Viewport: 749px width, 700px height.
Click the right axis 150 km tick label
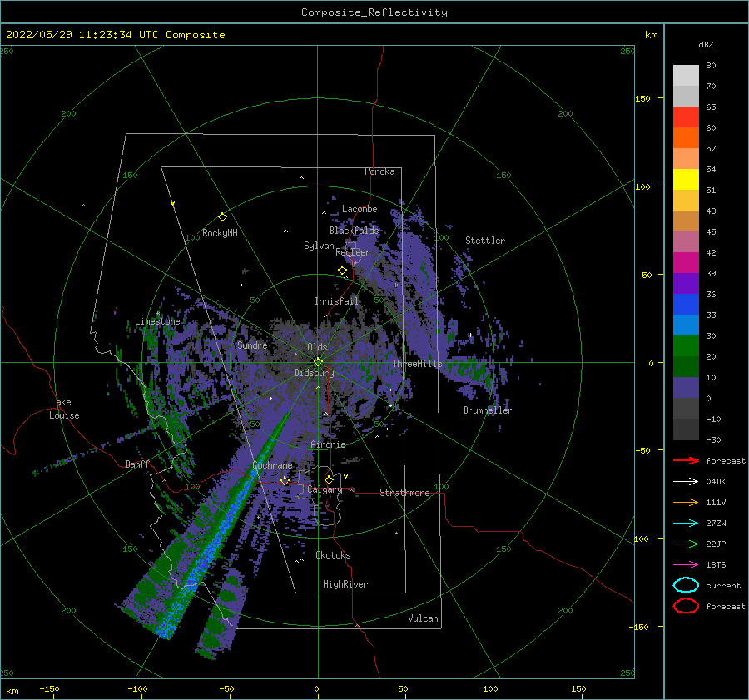[x=642, y=98]
